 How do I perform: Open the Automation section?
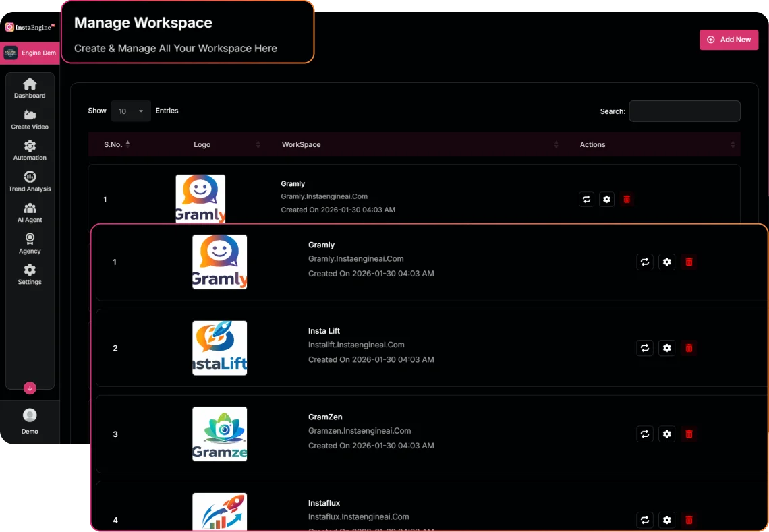click(30, 150)
